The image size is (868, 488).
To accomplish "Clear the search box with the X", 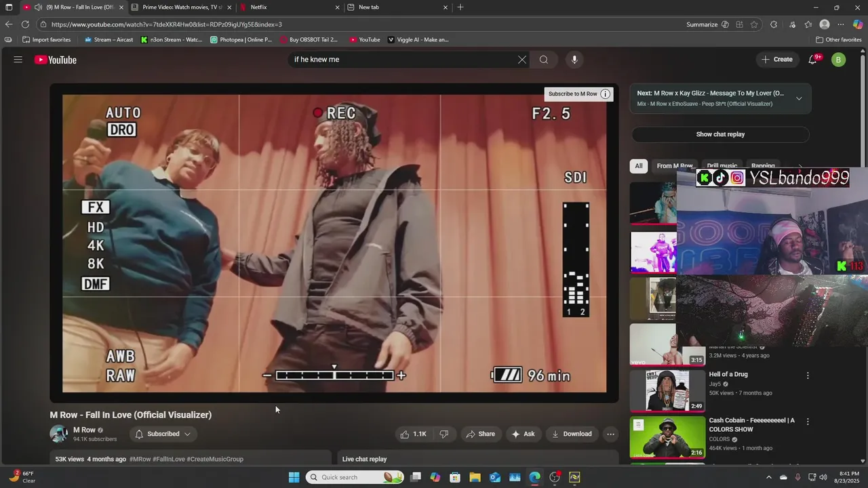I will 522,60.
